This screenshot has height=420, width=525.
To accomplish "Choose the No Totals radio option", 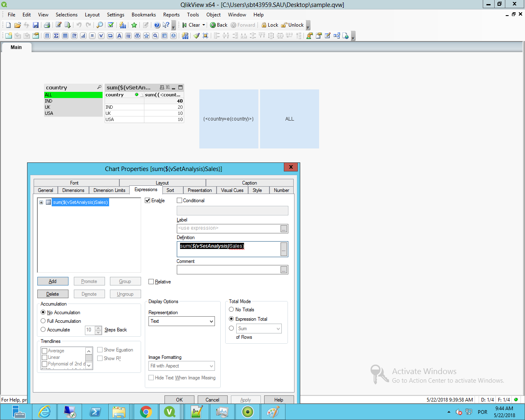I will click(x=231, y=310).
